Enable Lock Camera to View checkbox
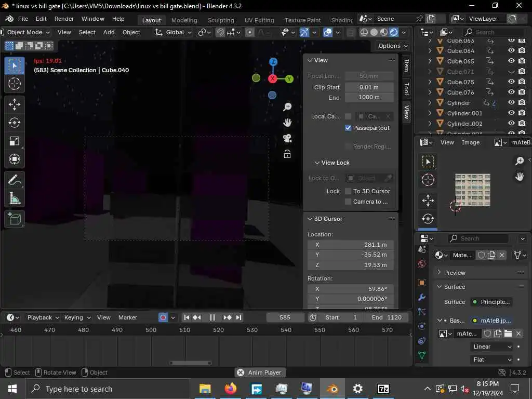This screenshot has height=399, width=532. (348, 202)
